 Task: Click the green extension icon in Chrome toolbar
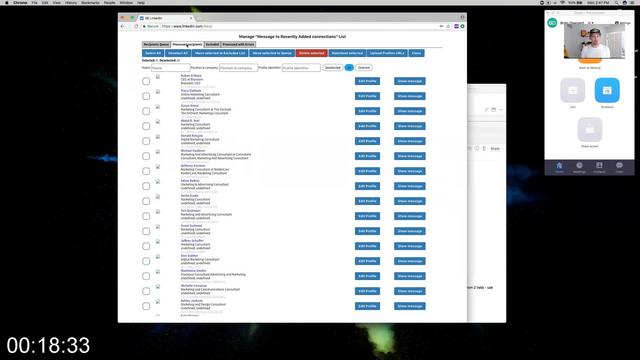(462, 26)
